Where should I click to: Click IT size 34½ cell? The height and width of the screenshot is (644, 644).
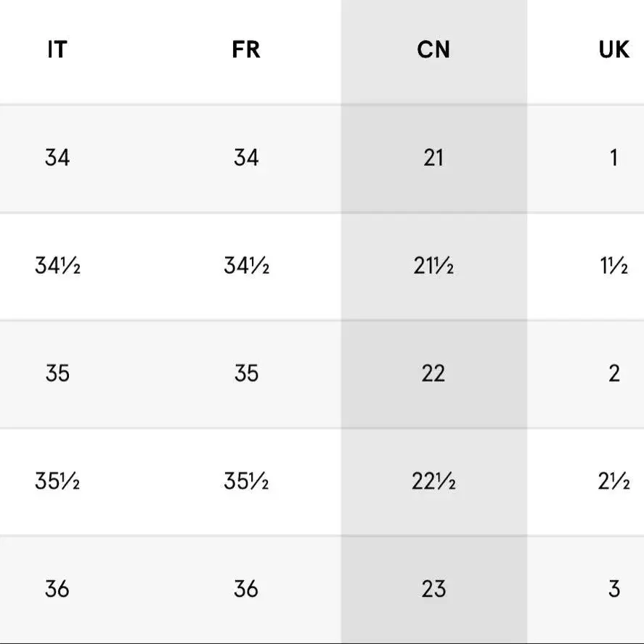coord(57,265)
